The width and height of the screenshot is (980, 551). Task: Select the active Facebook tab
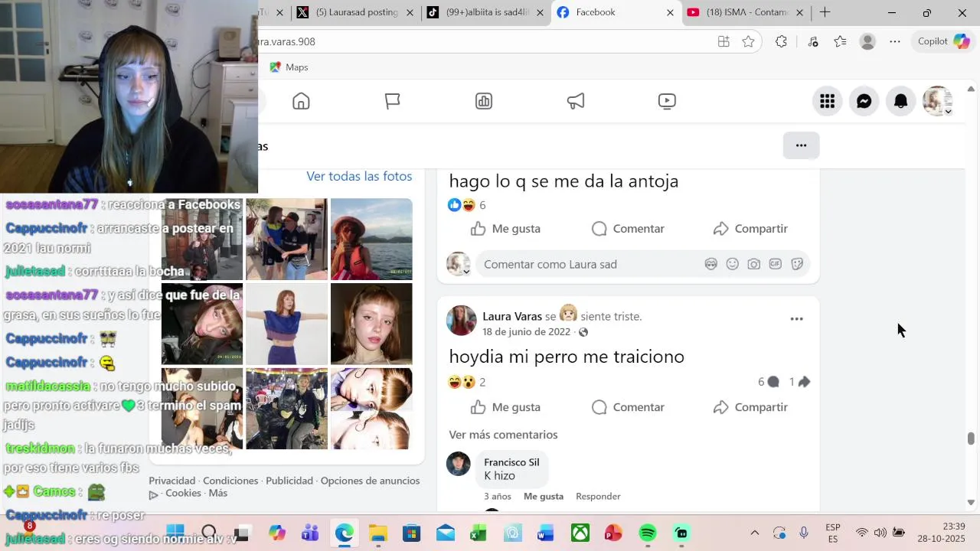click(x=616, y=12)
